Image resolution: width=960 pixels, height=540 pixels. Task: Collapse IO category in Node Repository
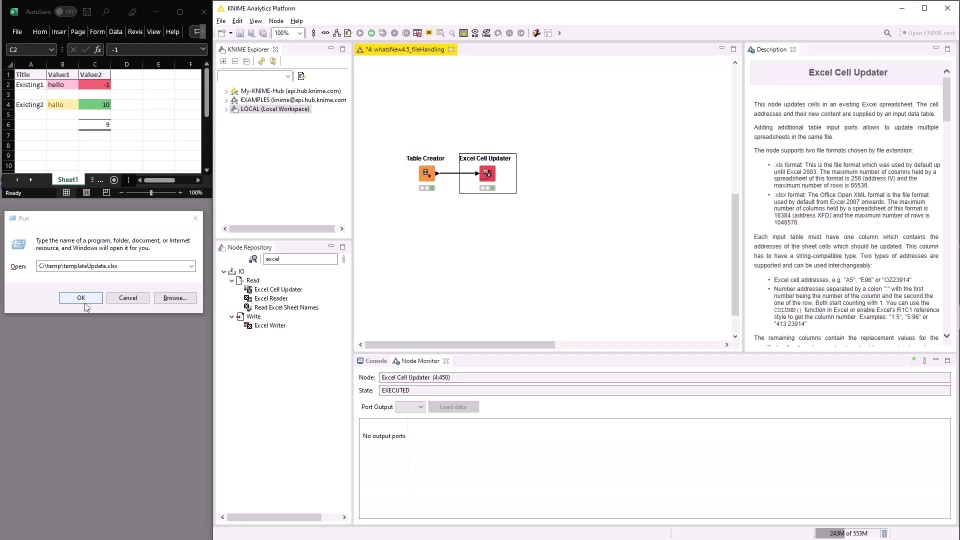223,271
